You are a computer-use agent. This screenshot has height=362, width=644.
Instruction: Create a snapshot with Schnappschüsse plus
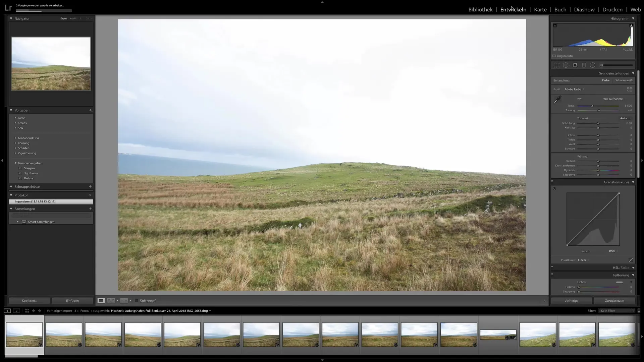[90, 187]
